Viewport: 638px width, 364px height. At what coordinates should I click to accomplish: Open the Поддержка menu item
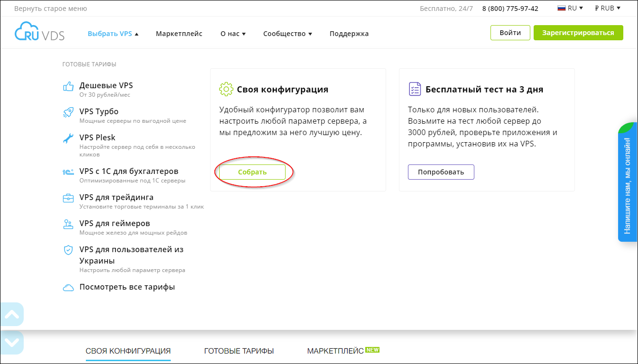point(349,34)
